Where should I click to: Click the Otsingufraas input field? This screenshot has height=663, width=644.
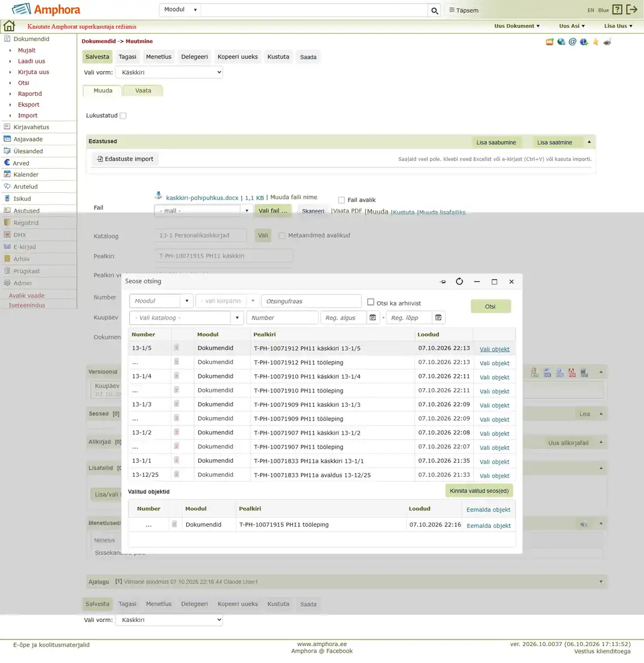[x=311, y=301]
